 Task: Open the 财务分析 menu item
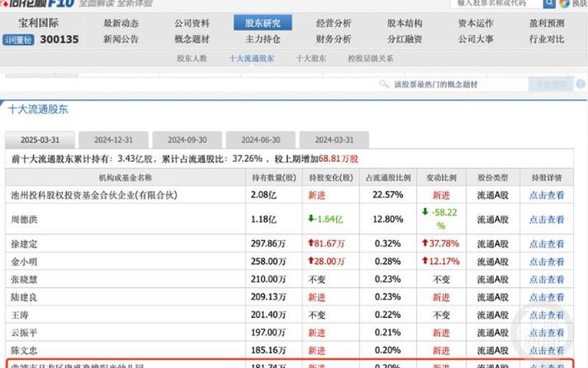(x=334, y=39)
